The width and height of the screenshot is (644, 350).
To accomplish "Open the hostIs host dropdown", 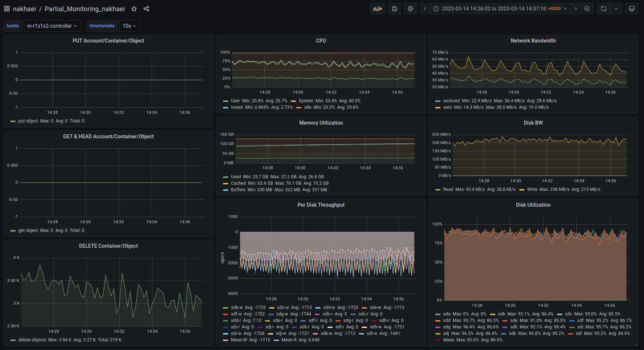I will click(x=52, y=26).
